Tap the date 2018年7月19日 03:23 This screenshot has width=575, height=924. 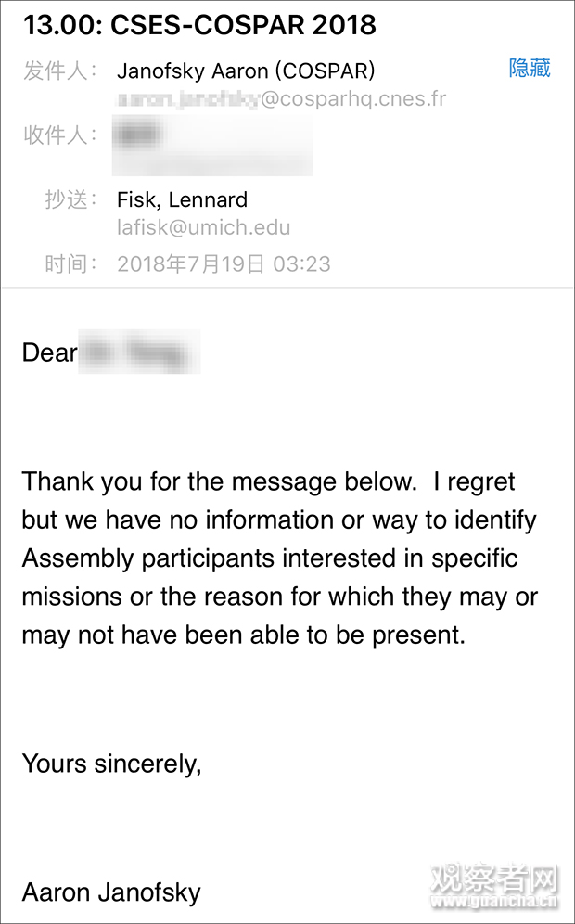point(224,263)
